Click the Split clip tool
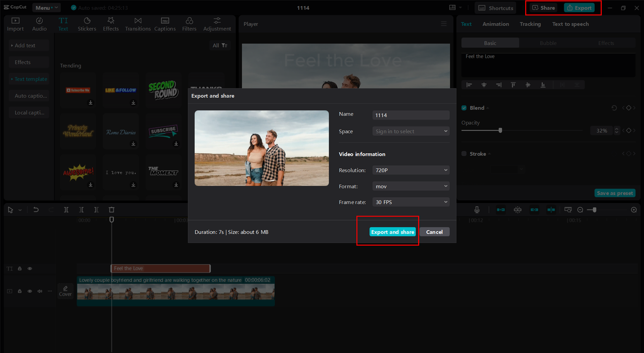The height and width of the screenshot is (353, 644). click(x=66, y=209)
